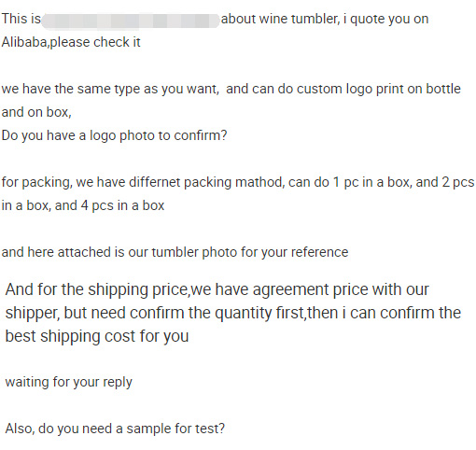This screenshot has width=476, height=450.
Task: Click the blurred sender name in first line
Action: [x=131, y=21]
